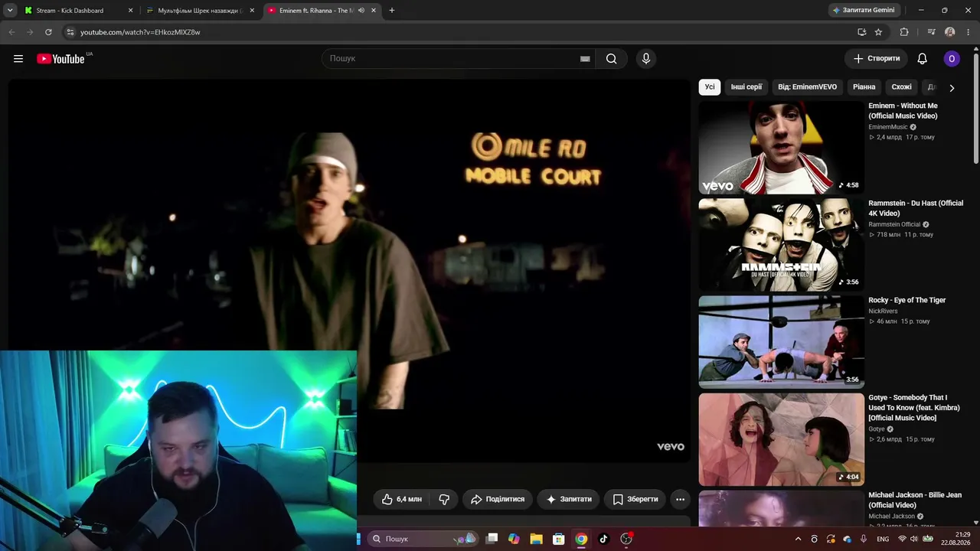The image size is (980, 551).
Task: Expand the tab search dropdown
Action: [x=10, y=11]
